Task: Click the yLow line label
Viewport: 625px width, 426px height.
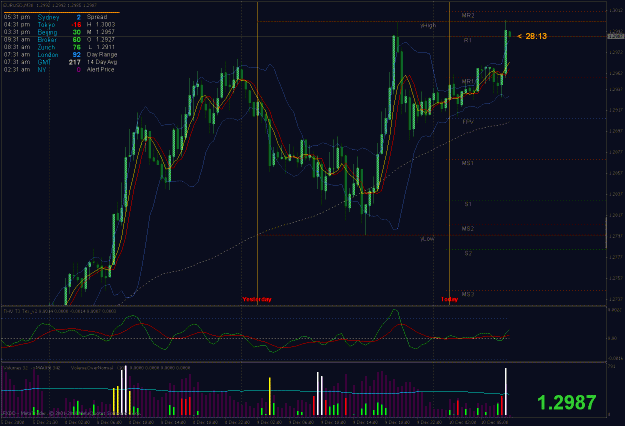Action: [427, 239]
